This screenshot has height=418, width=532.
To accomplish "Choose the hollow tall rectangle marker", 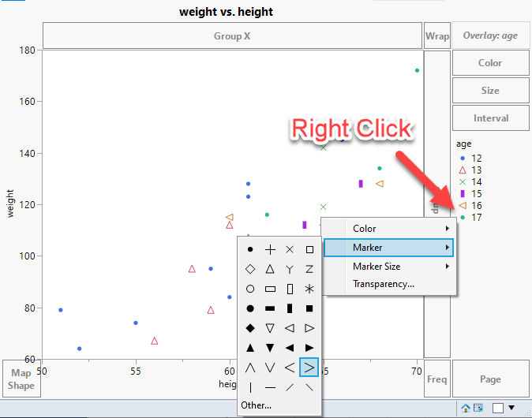I will (x=290, y=289).
